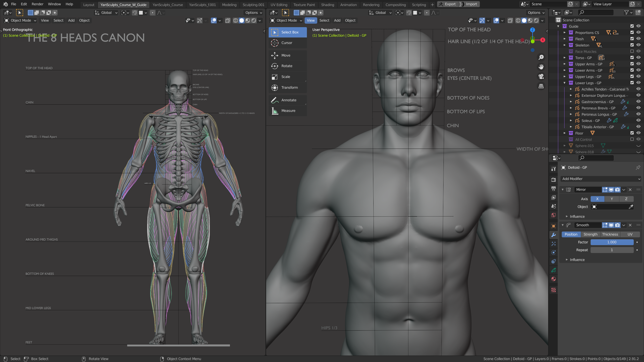
Task: Toggle perspective/orthographic grid icon
Action: coord(541,86)
